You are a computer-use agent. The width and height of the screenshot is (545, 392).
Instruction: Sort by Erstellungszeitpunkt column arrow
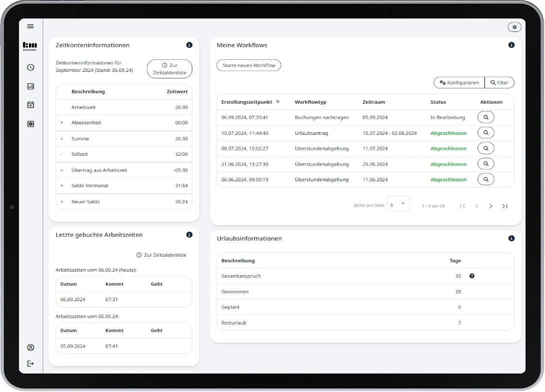coord(278,101)
